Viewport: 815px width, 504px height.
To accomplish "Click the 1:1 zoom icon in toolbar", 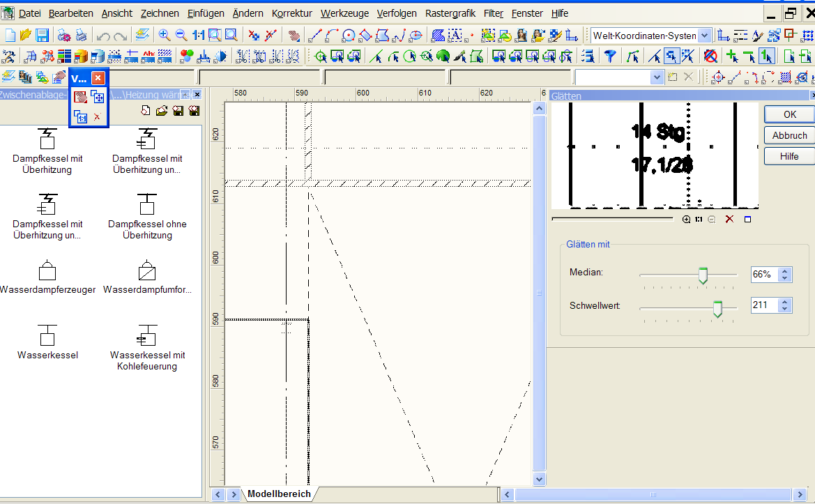I will pyautogui.click(x=199, y=36).
